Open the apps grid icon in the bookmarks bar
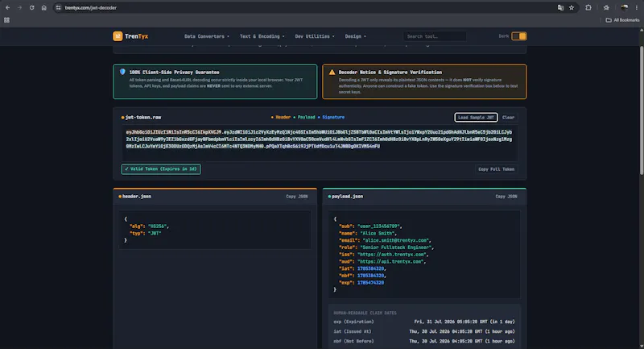The height and width of the screenshot is (349, 644). coord(6,19)
